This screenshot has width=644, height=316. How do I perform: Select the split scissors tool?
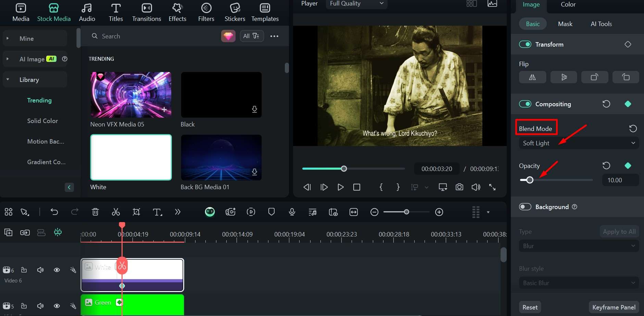(116, 212)
